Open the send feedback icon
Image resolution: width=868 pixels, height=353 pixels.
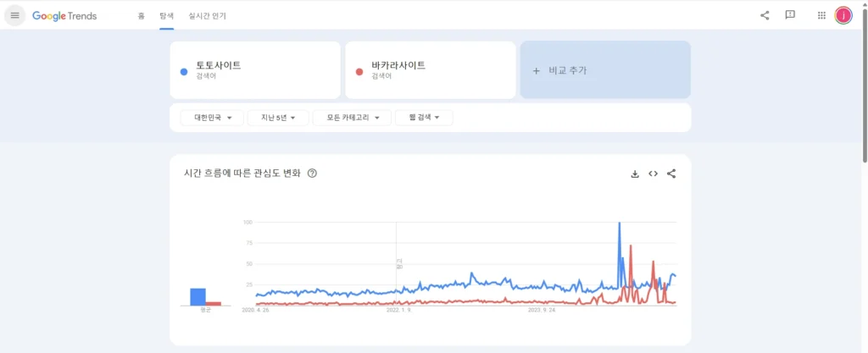click(x=790, y=15)
